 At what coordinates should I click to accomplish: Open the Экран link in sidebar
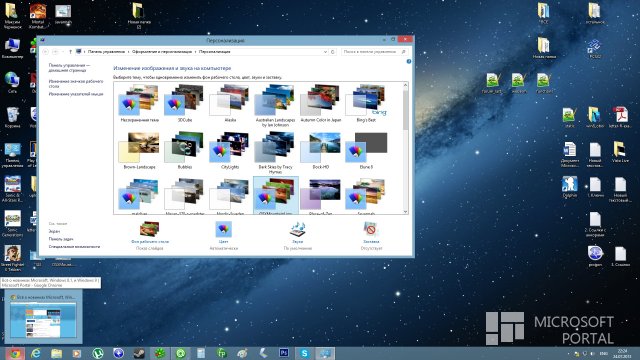pos(54,231)
